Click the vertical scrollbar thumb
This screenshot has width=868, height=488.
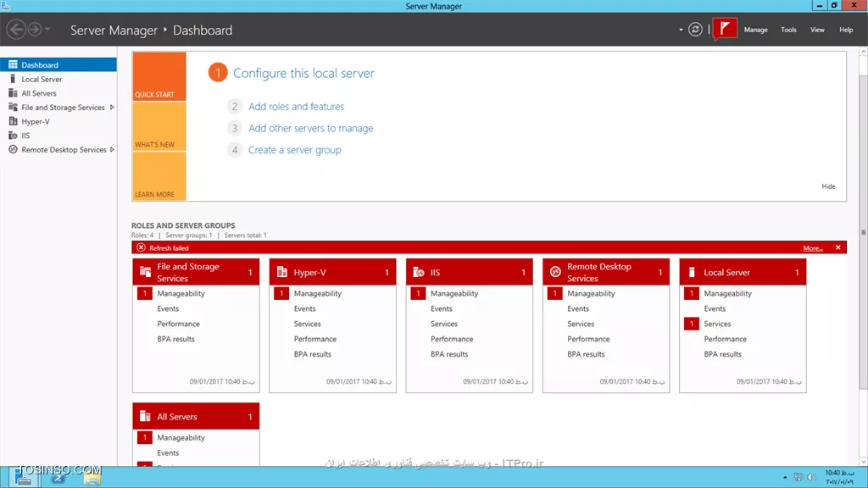(863, 232)
